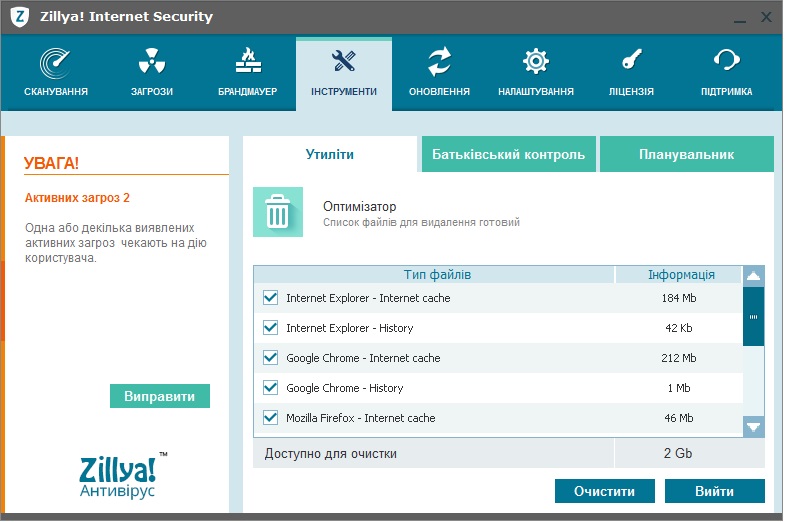Select the 1 Mb value
This screenshot has height=522, width=785.
[679, 388]
